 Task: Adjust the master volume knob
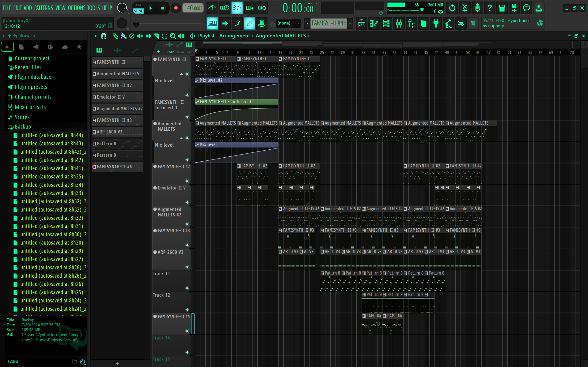[122, 8]
